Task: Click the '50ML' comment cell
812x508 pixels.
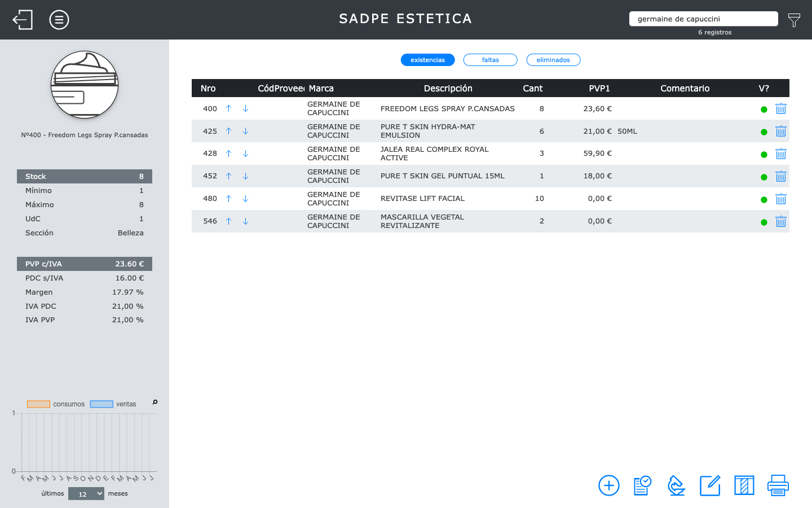Action: click(627, 131)
